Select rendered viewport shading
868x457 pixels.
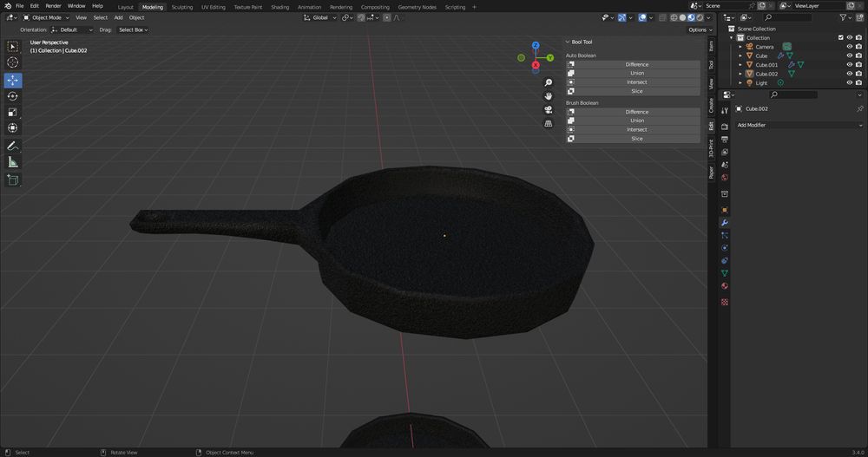[700, 17]
